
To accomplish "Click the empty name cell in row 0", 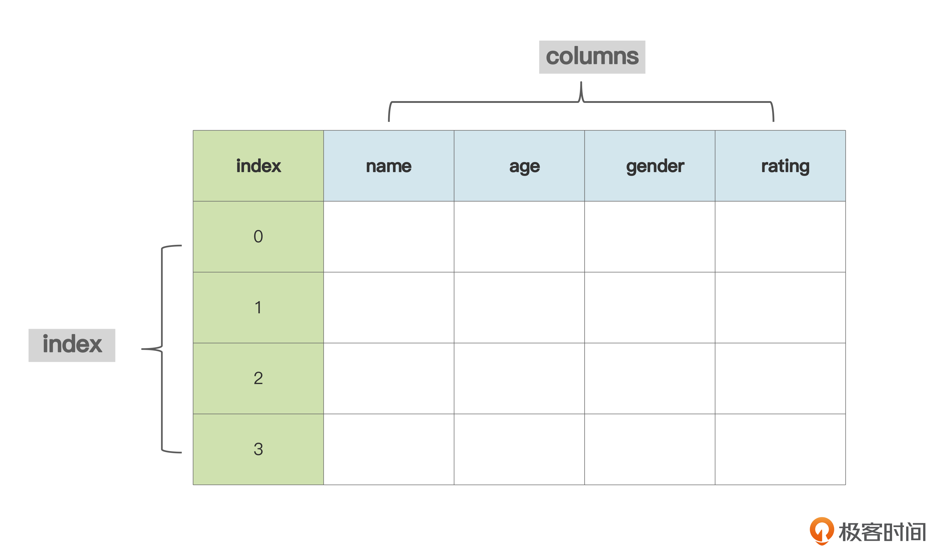I will click(x=389, y=237).
